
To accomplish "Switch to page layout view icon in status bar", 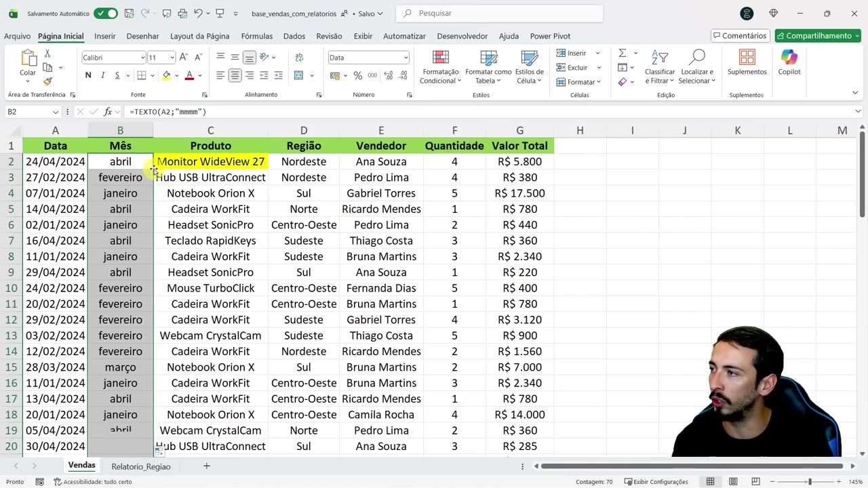I will point(733,482).
